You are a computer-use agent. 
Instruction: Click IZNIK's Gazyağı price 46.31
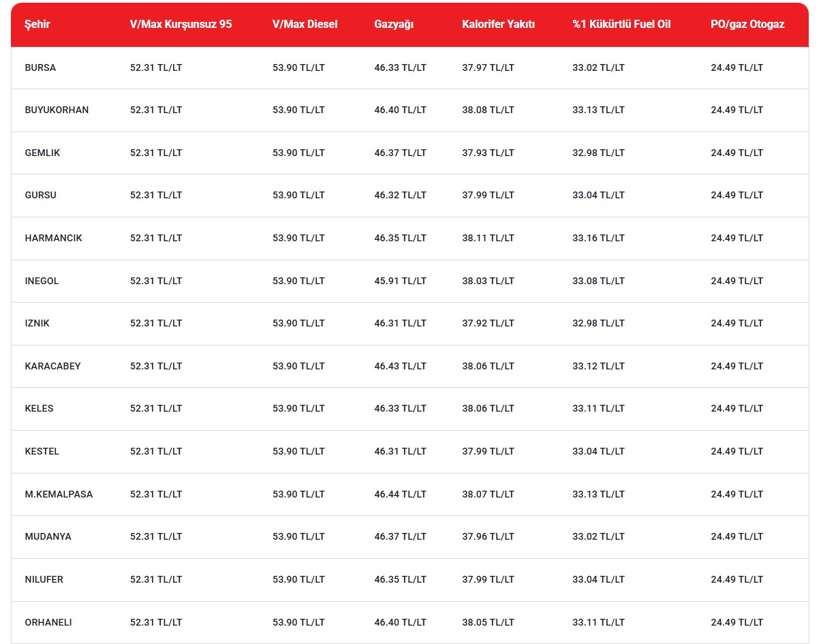400,323
